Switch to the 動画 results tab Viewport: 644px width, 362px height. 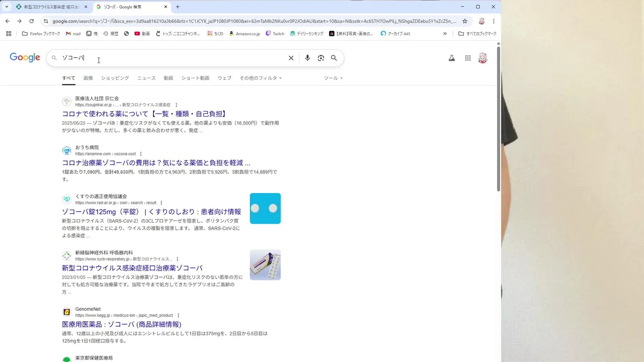click(168, 78)
